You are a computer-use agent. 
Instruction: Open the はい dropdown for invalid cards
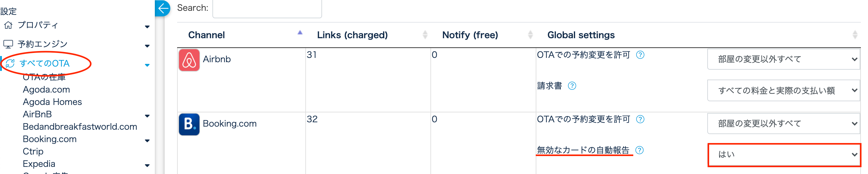tap(784, 155)
